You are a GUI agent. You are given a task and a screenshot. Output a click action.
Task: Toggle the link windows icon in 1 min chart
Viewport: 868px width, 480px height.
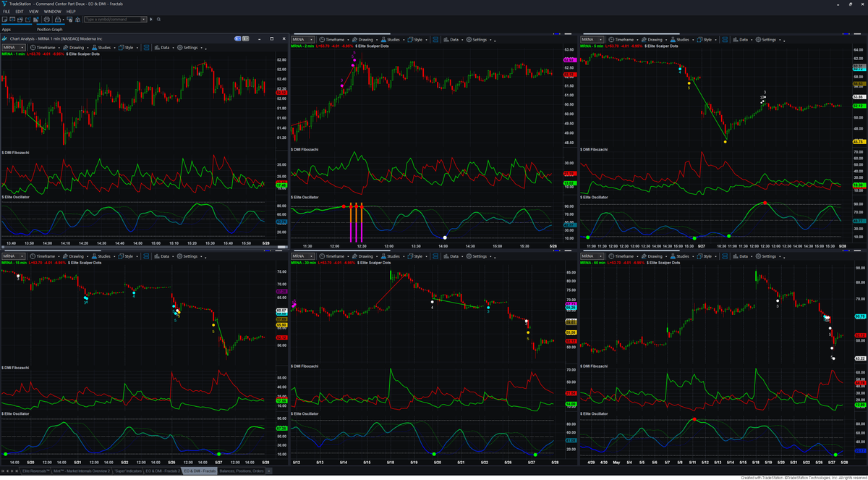pyautogui.click(x=146, y=47)
